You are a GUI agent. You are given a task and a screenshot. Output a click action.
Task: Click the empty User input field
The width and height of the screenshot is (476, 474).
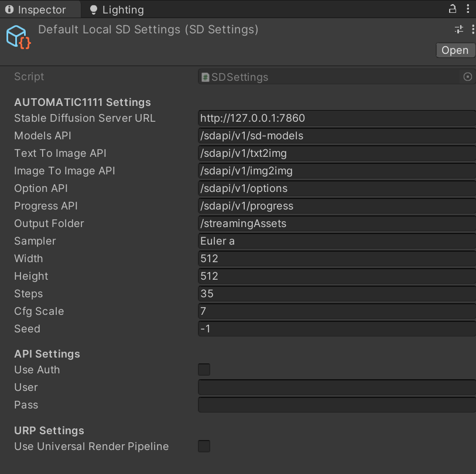(337, 387)
